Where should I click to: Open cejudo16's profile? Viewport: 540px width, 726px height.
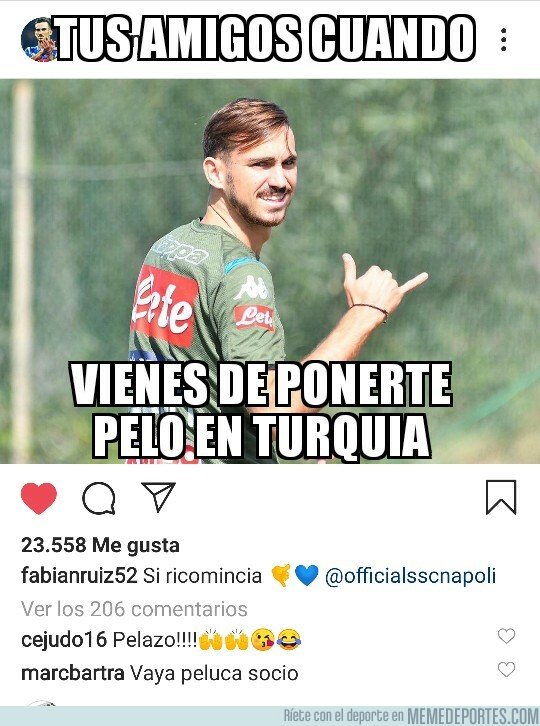click(64, 640)
